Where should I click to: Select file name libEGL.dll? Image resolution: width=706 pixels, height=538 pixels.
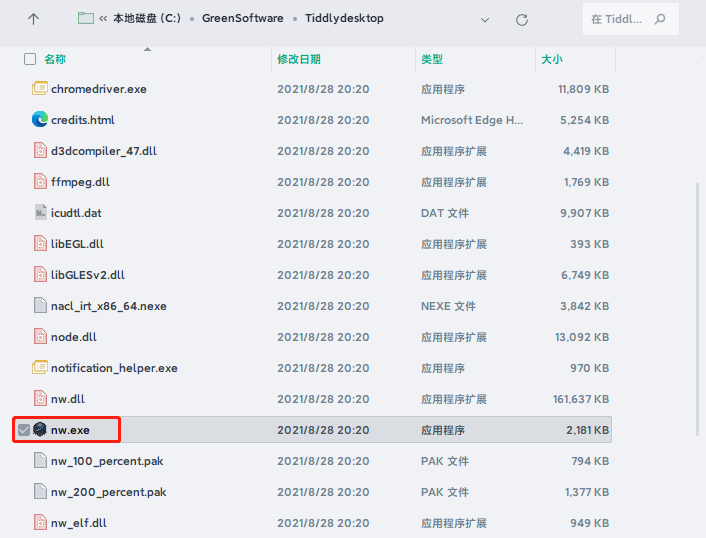pos(77,244)
